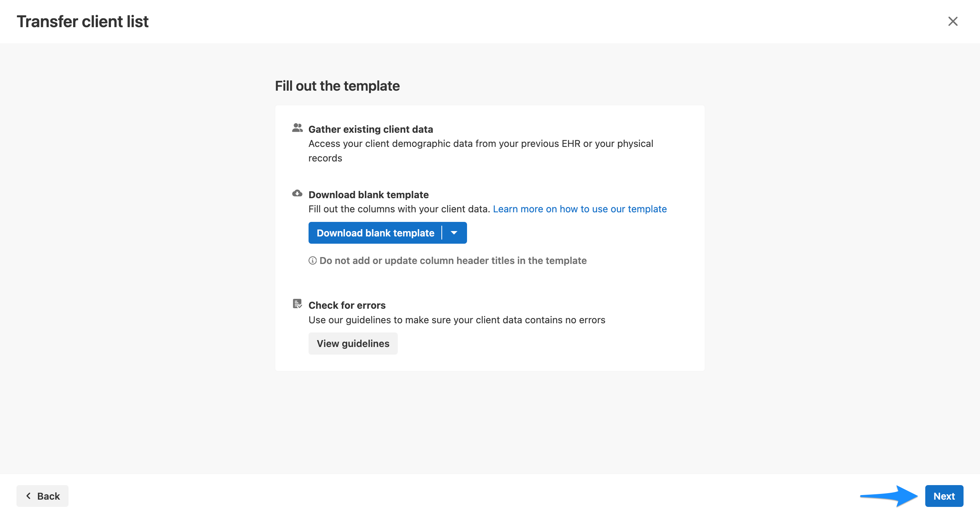Click the info icon beside column header warning
Screen dimensions: 980x518
(x=312, y=261)
